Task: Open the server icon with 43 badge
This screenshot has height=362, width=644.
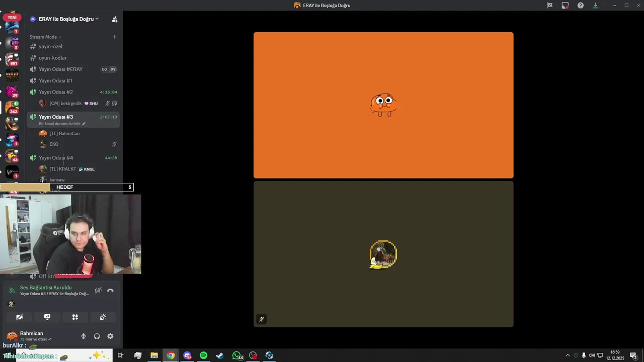Action: pos(12,156)
